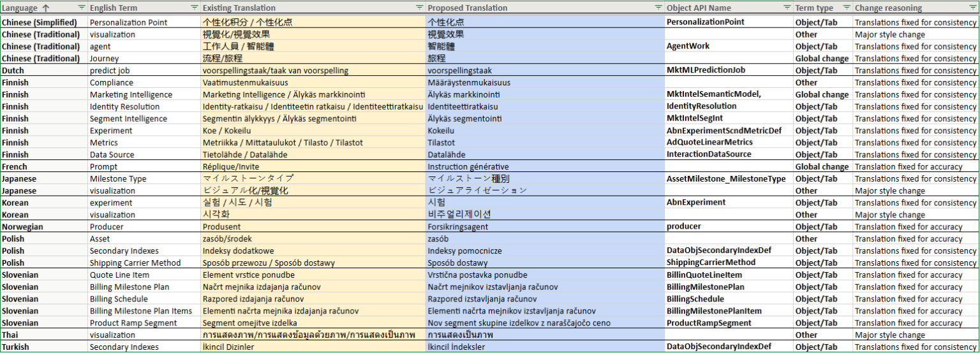Screen dimensions: 980x353
Task: Select the İkincil İndeksler proposed translation
Action: (545, 347)
